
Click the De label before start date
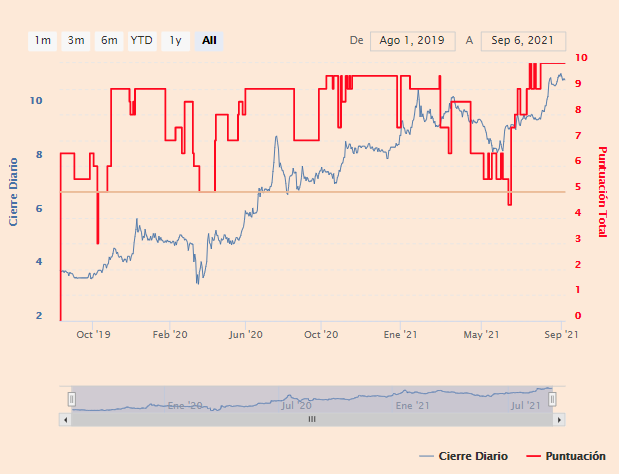(356, 41)
